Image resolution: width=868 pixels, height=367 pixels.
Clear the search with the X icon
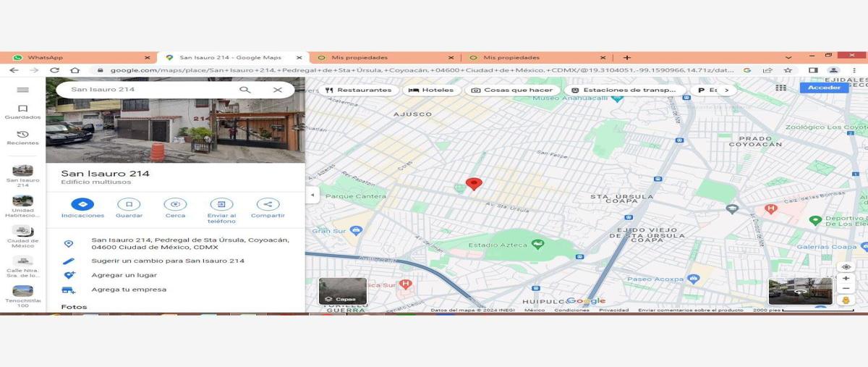pyautogui.click(x=277, y=90)
